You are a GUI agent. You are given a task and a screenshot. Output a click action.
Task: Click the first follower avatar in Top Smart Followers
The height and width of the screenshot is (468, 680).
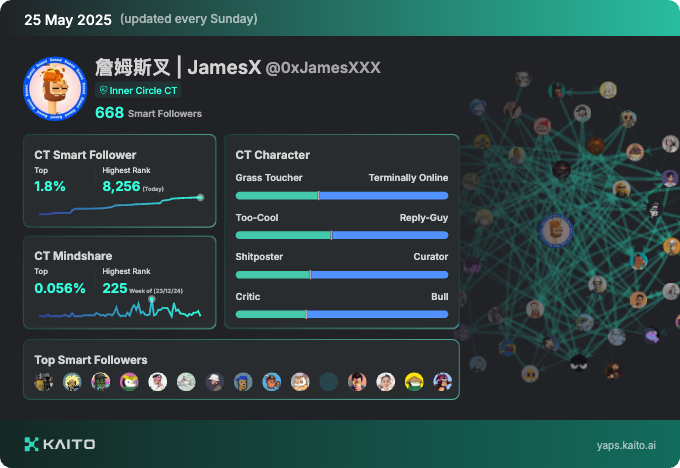(44, 382)
